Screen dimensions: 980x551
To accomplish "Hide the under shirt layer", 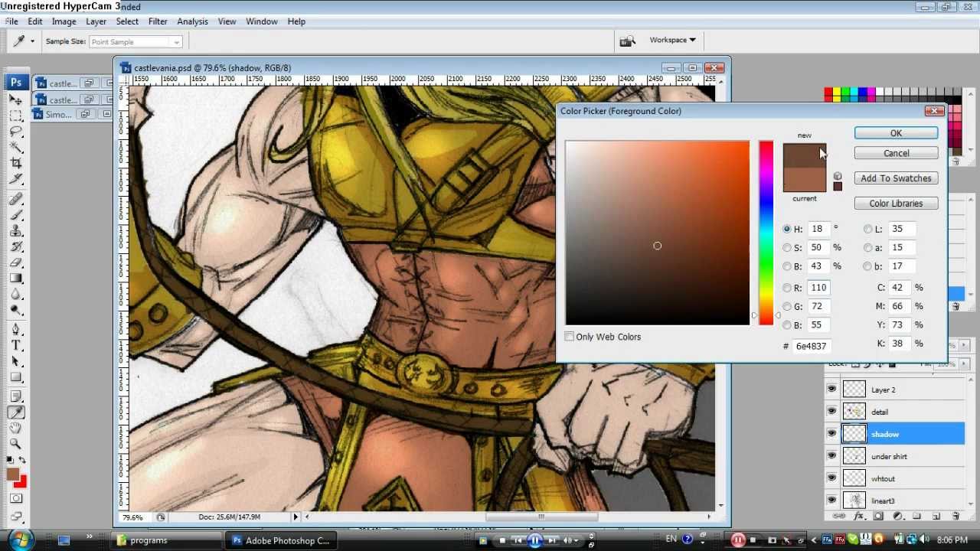I will [x=831, y=456].
